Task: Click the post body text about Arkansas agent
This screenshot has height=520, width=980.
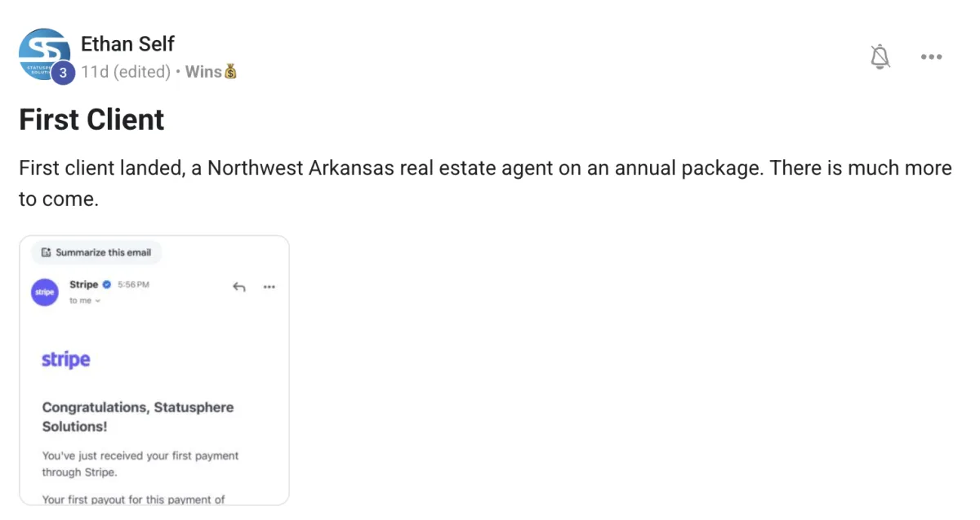Action: point(485,183)
